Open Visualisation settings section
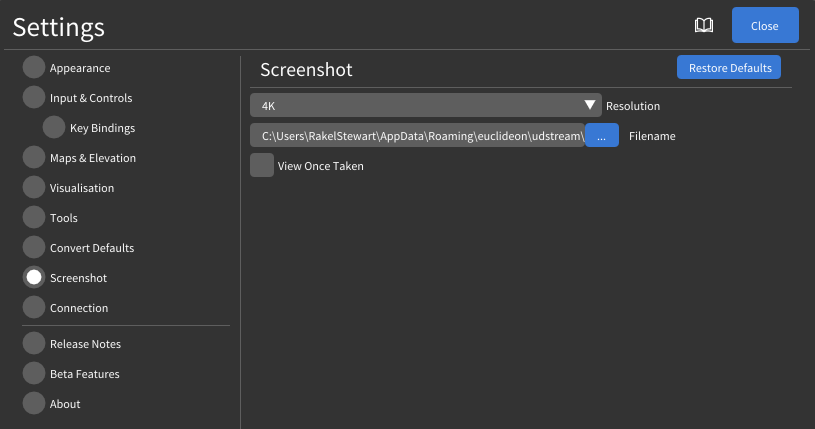Viewport: 815px width, 429px height. pos(34,188)
